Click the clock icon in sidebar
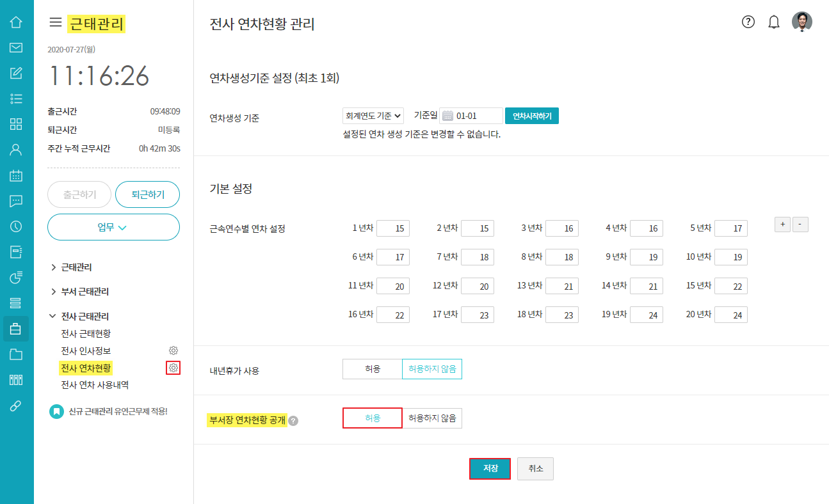This screenshot has width=829, height=504. point(16,226)
